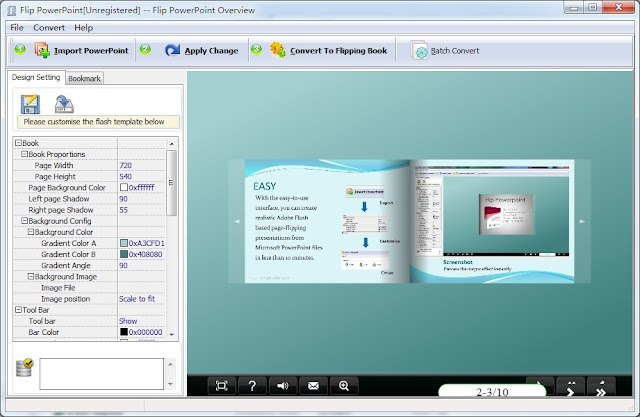Screen dimensions: 640x417
Task: Click the Convert To Flipping Book label
Action: coord(338,51)
